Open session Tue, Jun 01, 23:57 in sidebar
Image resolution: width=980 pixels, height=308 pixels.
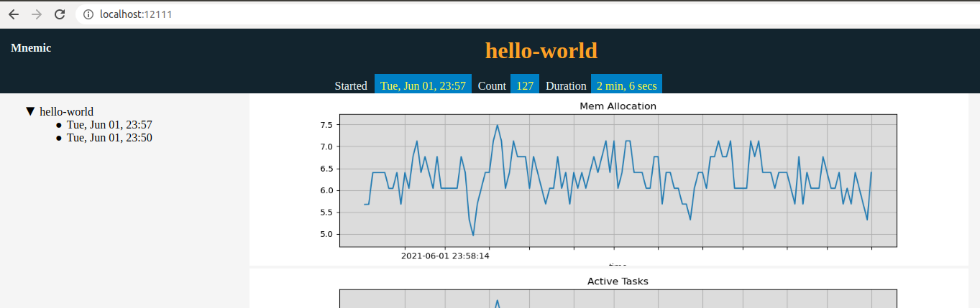(x=109, y=125)
